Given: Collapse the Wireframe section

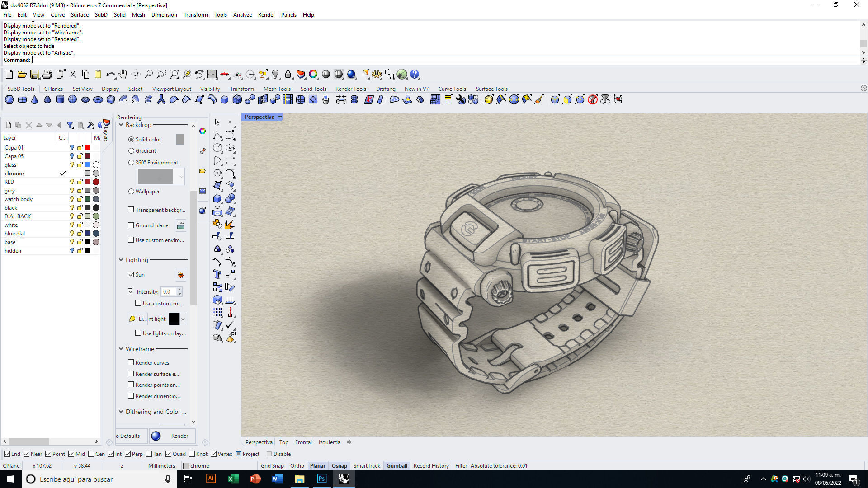Looking at the screenshot, I should [x=121, y=349].
